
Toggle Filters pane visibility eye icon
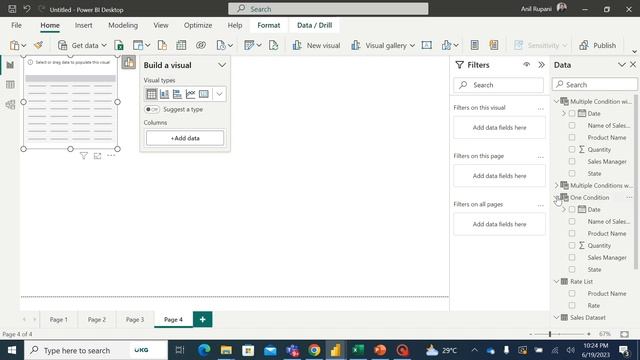tap(527, 65)
